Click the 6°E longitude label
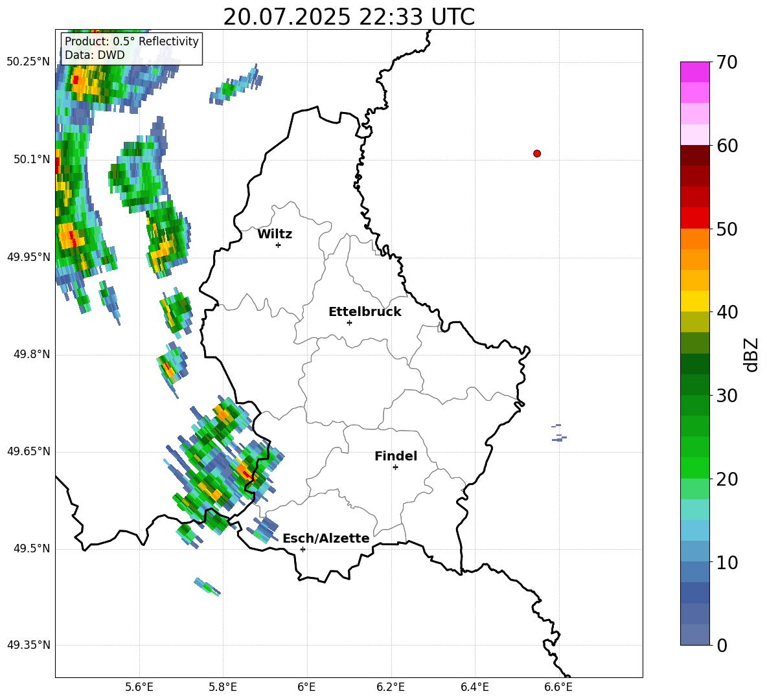This screenshot has width=767, height=700. click(x=306, y=687)
